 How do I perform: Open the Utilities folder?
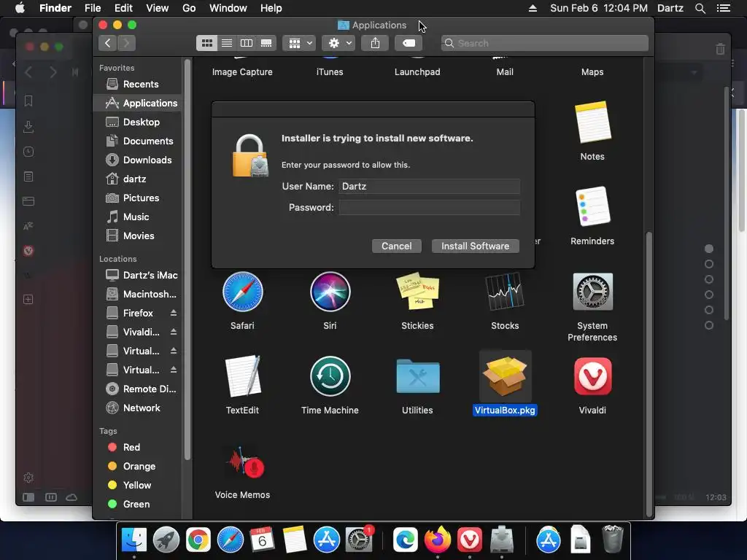(417, 376)
